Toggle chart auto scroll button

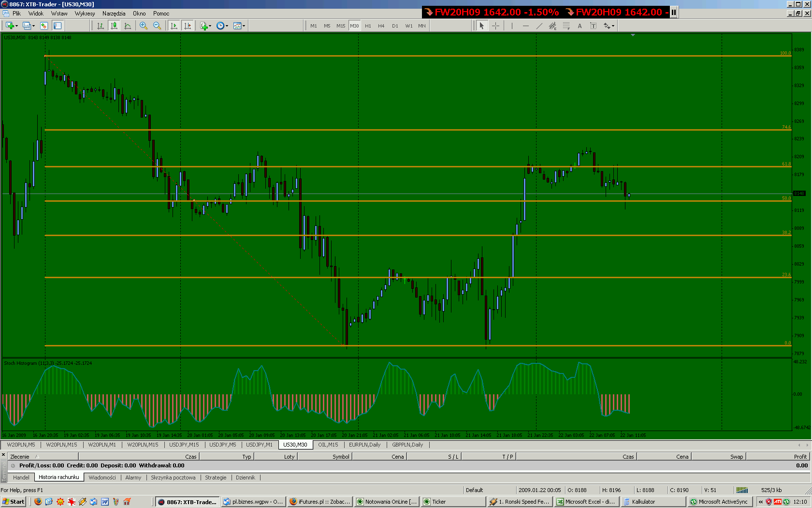click(x=174, y=26)
